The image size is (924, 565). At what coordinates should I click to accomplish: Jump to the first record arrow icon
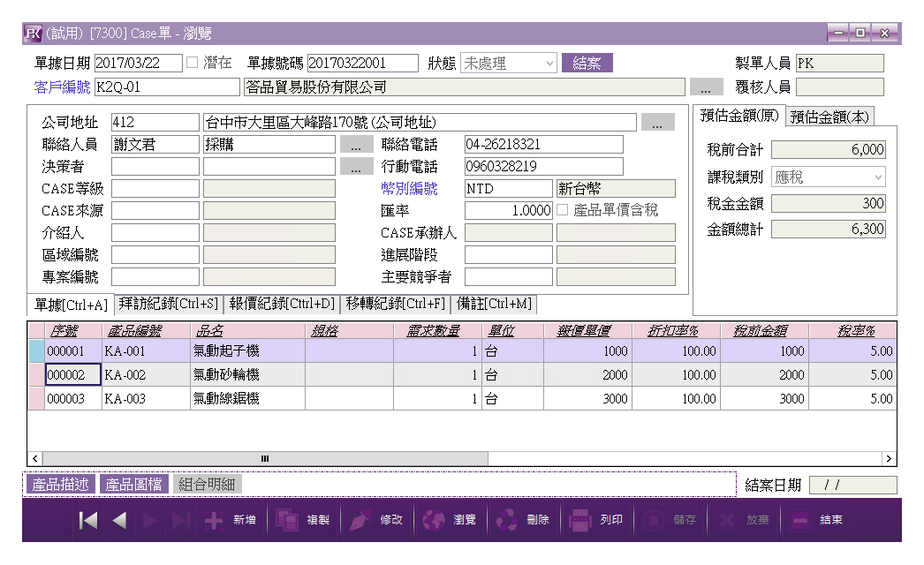tap(87, 521)
